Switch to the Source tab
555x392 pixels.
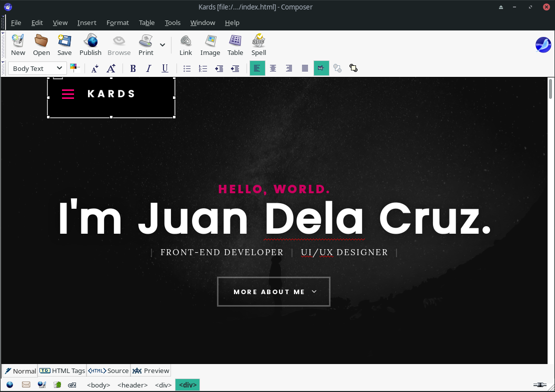[x=108, y=371]
